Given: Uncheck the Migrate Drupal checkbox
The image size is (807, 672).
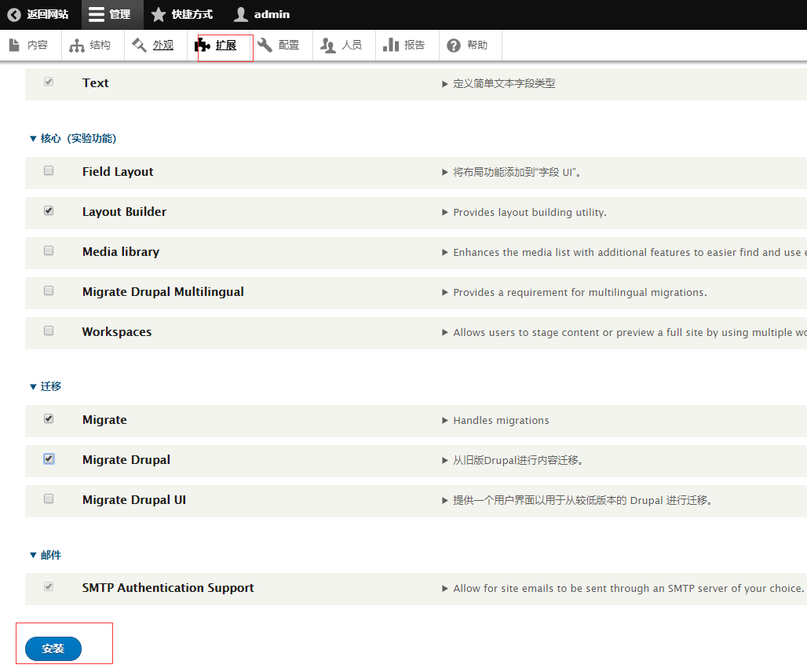Looking at the screenshot, I should pos(49,459).
